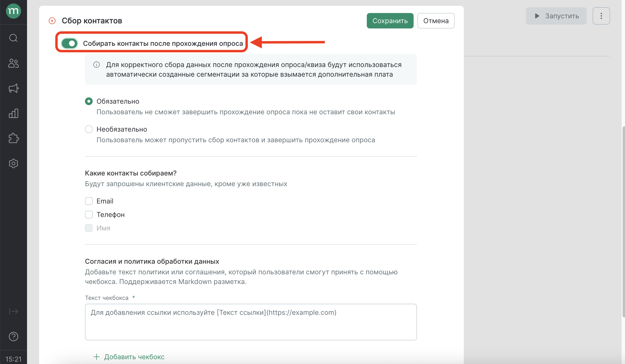Check the Телефон checkbox
Screen dimensions: 625x364
pos(89,214)
